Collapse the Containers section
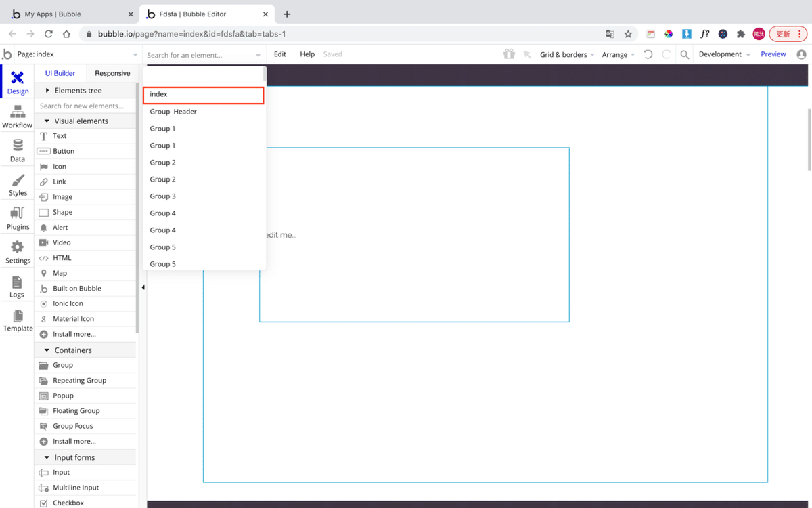812x508 pixels. point(85,350)
